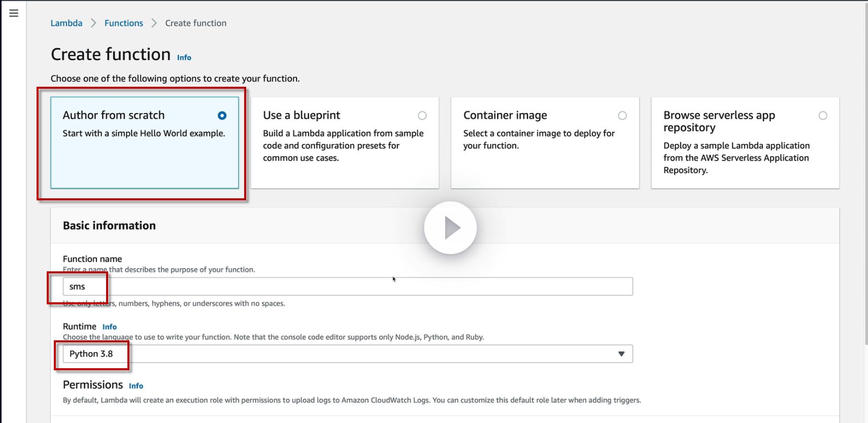Select the Container image radio button
The width and height of the screenshot is (868, 423).
[622, 116]
